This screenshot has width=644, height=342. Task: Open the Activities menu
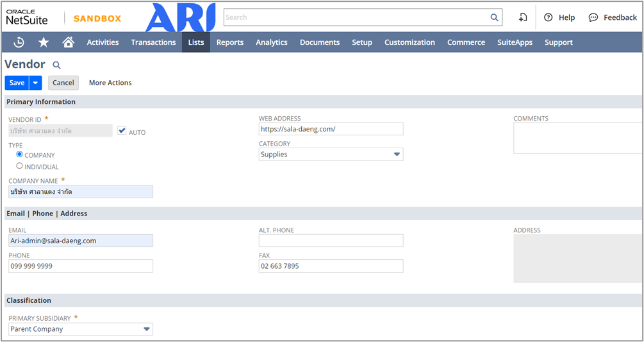click(103, 42)
